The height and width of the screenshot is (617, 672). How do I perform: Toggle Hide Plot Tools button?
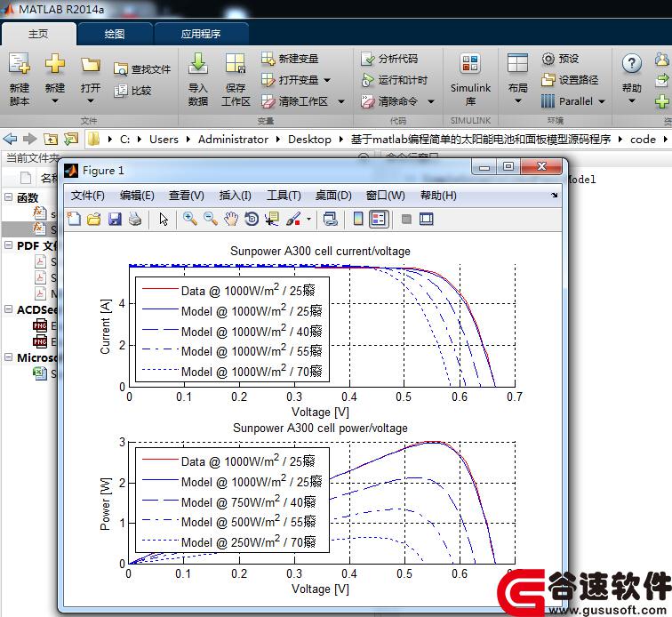(x=406, y=219)
